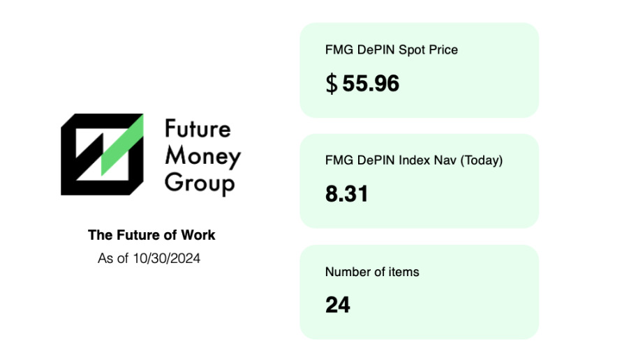The width and height of the screenshot is (622, 364).
Task: Click the 55.96 spot price value
Action: click(x=371, y=84)
